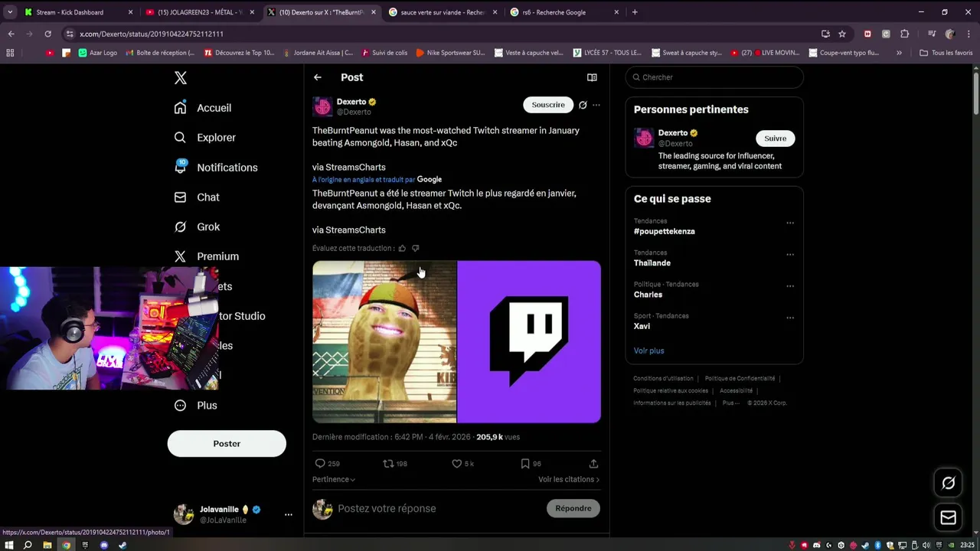Open Windows taskbar search

(28, 545)
